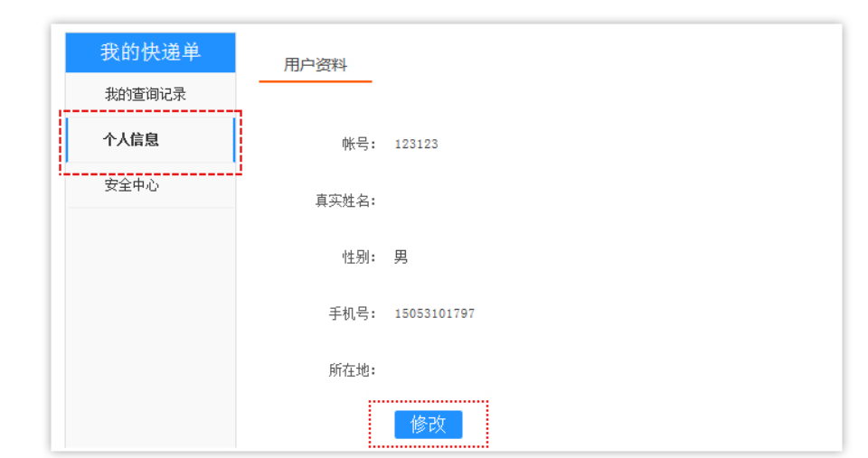The width and height of the screenshot is (868, 458).
Task: Click the 手机号 field label
Action: (352, 314)
